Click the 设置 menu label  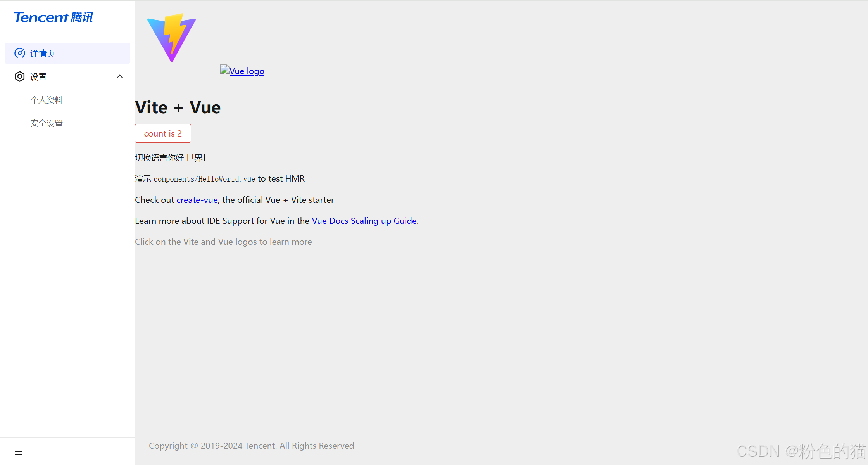[x=38, y=77]
